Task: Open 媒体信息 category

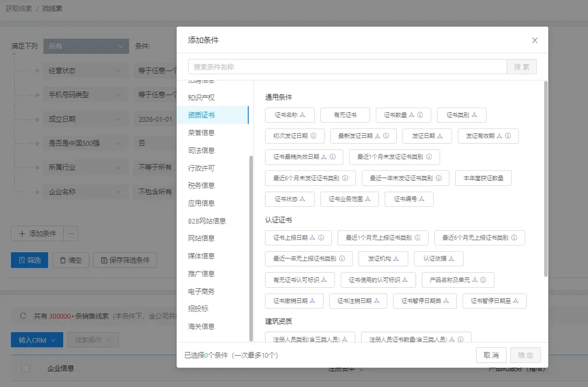Action: tap(201, 256)
